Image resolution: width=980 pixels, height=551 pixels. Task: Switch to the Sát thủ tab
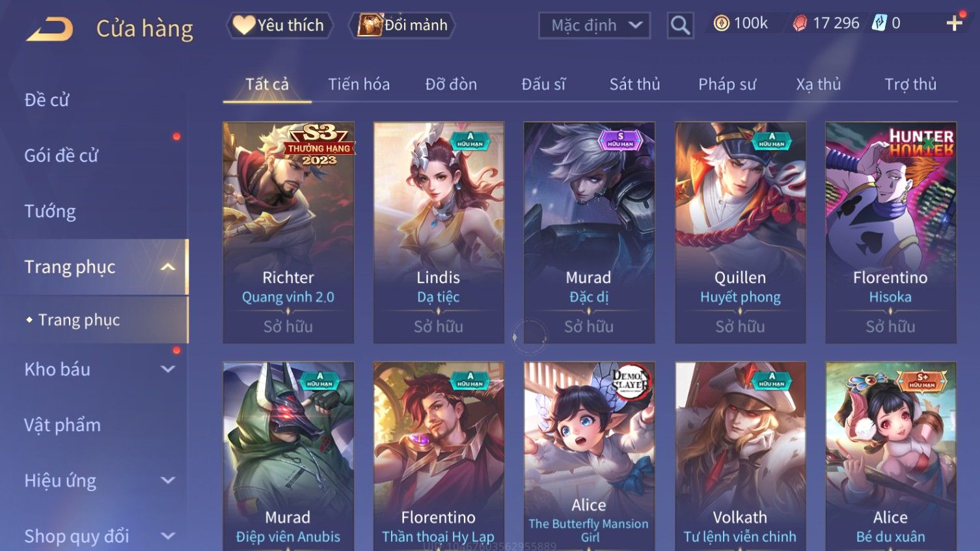click(634, 84)
